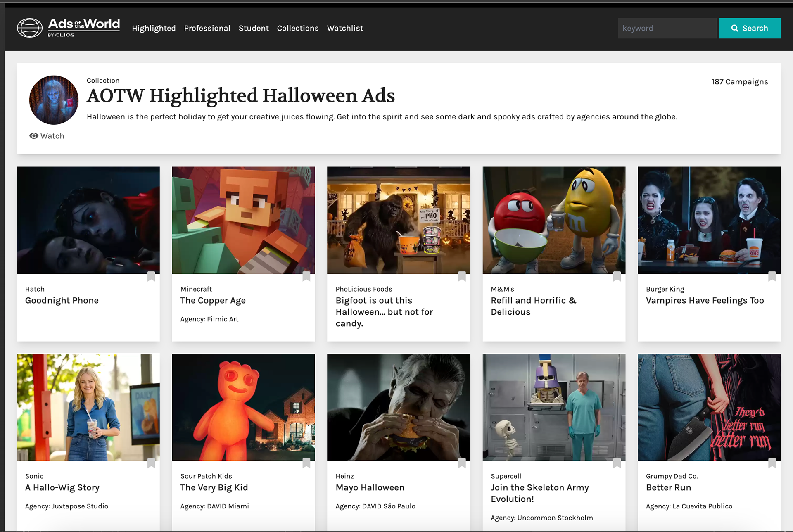This screenshot has width=793, height=532.
Task: Toggle Watch on the Halloween collection
Action: point(47,136)
